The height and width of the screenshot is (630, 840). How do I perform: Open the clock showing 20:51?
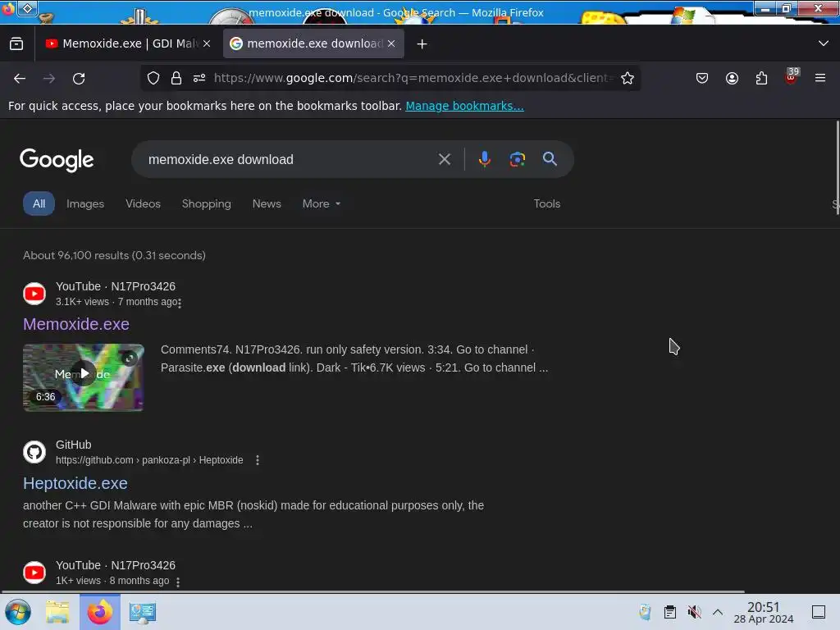pyautogui.click(x=764, y=612)
